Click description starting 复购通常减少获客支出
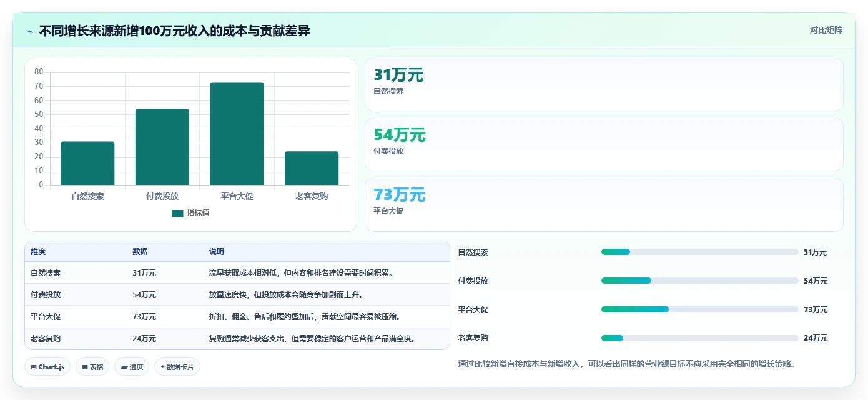The image size is (868, 400). [x=312, y=339]
